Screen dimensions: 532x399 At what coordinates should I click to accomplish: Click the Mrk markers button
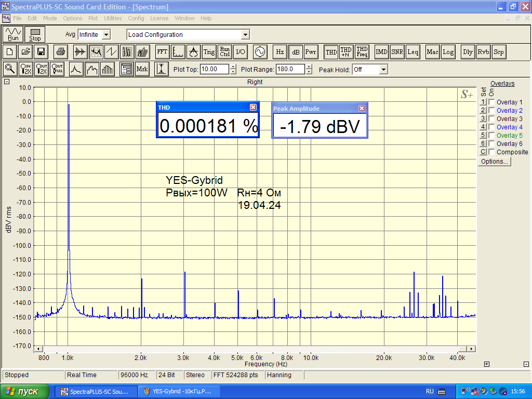[x=142, y=69]
